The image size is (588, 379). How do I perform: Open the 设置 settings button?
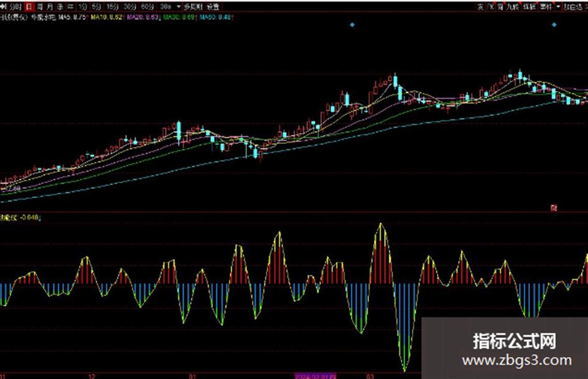(213, 6)
